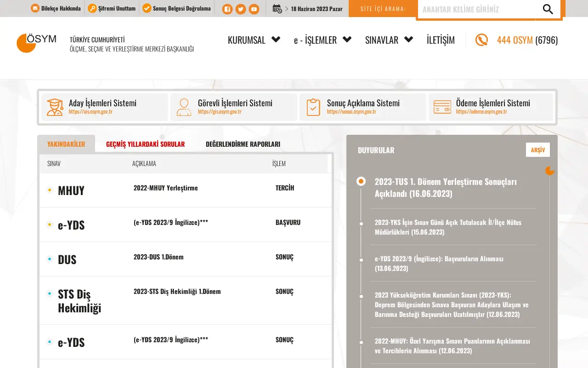This screenshot has width=588, height=368.
Task: Click the DUS exam name
Action: pyautogui.click(x=67, y=259)
